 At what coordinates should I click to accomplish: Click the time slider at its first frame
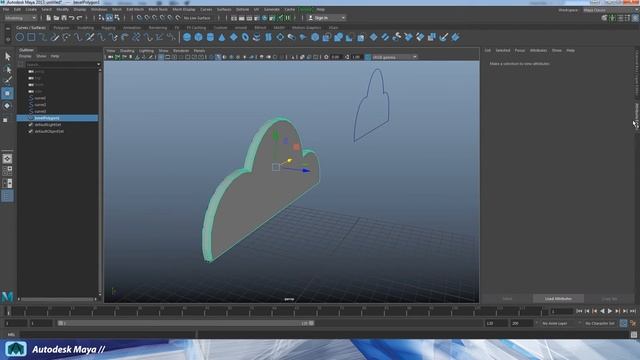pos(8,311)
